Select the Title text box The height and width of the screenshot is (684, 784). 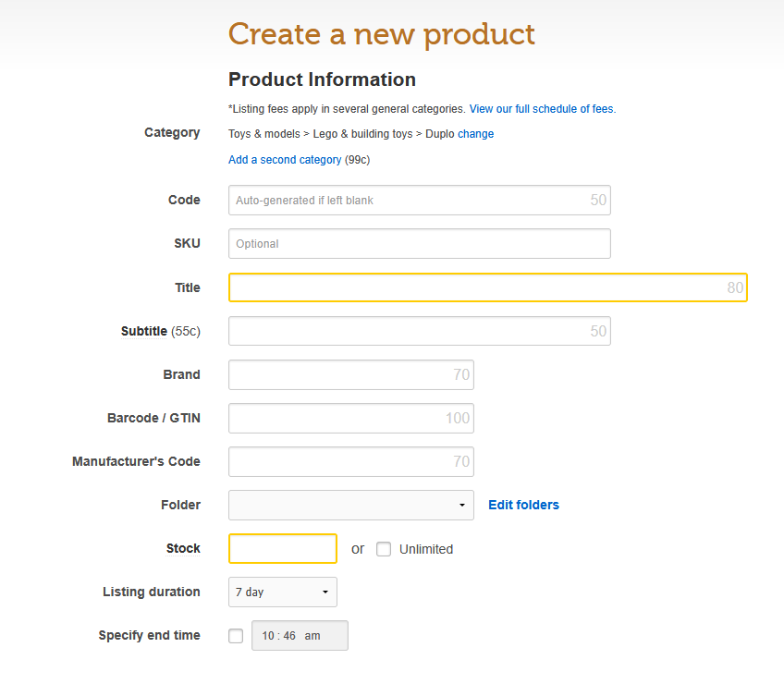click(x=487, y=287)
